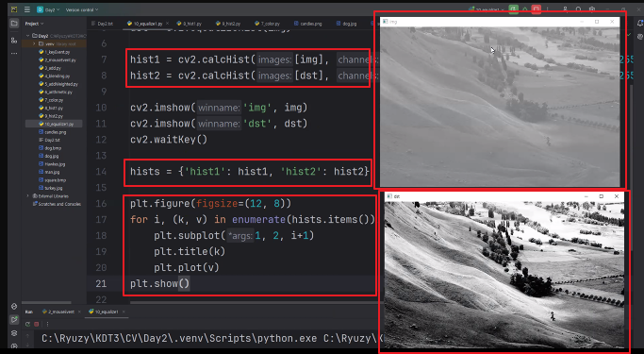
Task: Open the Project view dropdown
Action: click(x=34, y=24)
